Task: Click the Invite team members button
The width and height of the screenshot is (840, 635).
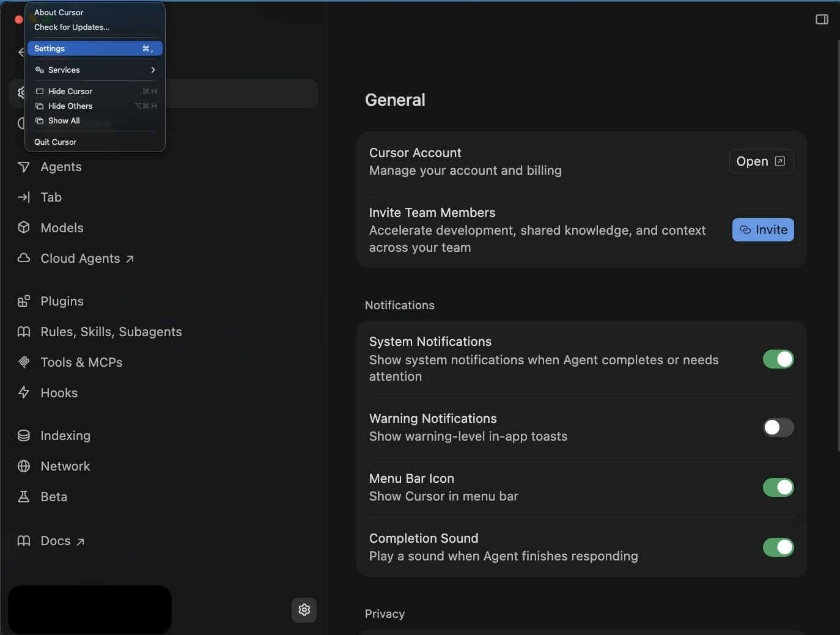Action: (x=763, y=230)
